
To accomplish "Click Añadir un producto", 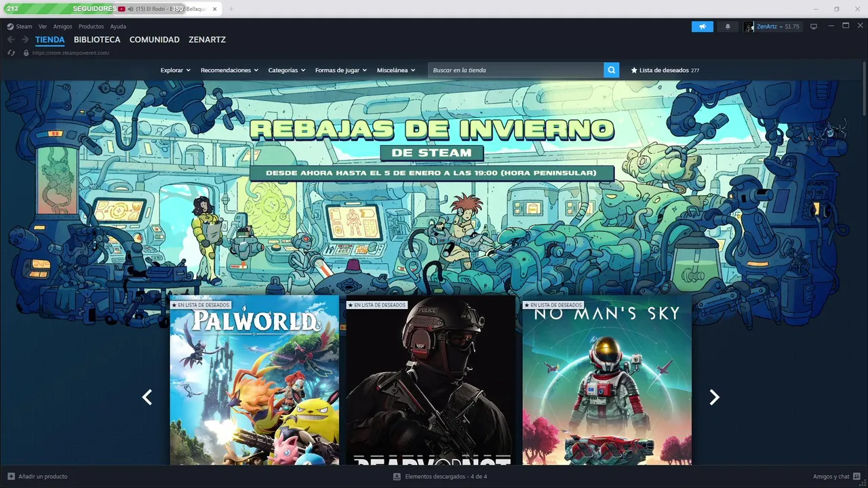I will [43, 476].
